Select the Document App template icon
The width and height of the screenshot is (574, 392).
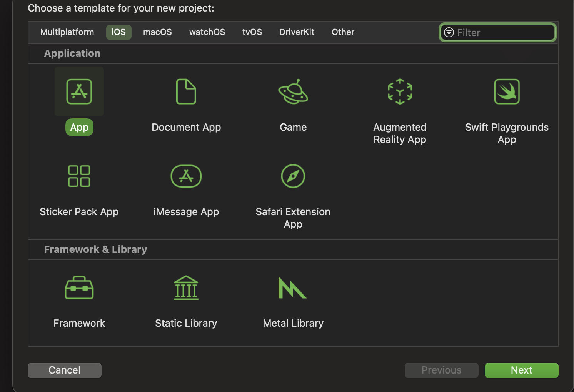point(186,91)
